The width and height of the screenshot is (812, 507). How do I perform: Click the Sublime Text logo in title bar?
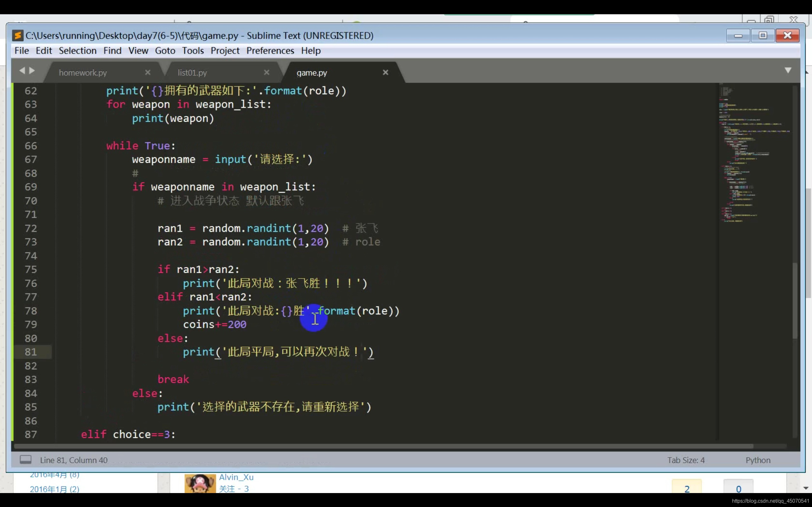point(17,35)
